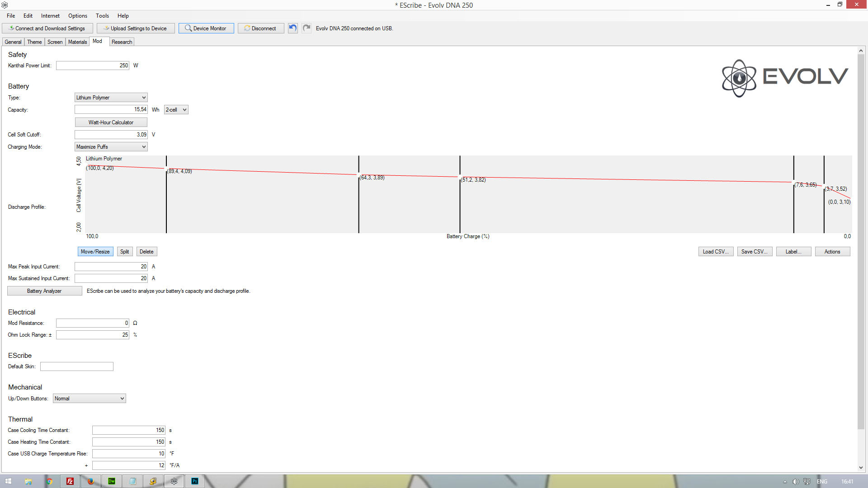Click the redo arrow icon
This screenshot has height=488, width=868.
coord(307,28)
